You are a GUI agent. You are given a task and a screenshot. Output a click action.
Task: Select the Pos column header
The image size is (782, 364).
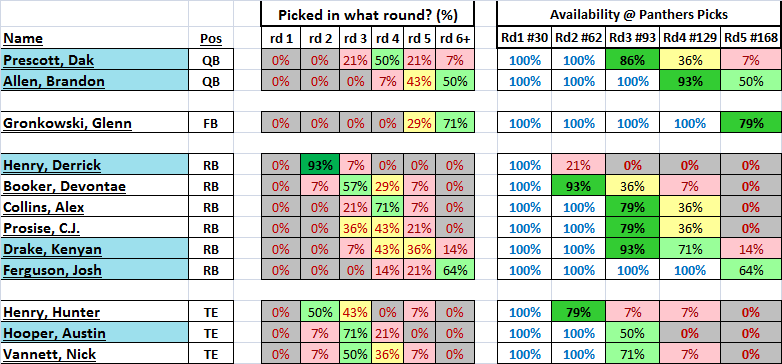(211, 38)
